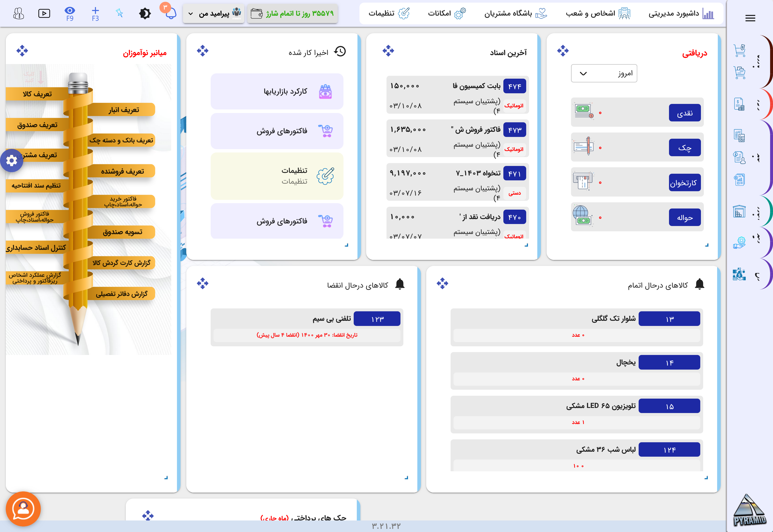Toggle dark mode brightness icon
This screenshot has height=532, width=773.
point(145,13)
